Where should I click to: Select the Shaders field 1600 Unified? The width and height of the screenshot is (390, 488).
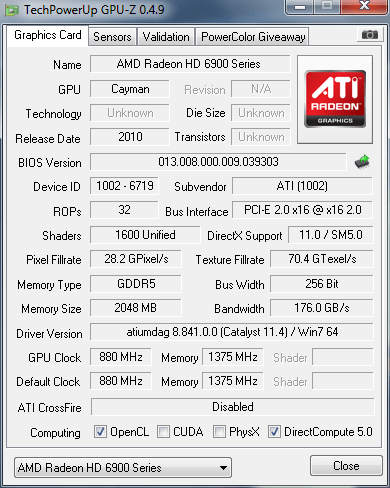click(145, 235)
